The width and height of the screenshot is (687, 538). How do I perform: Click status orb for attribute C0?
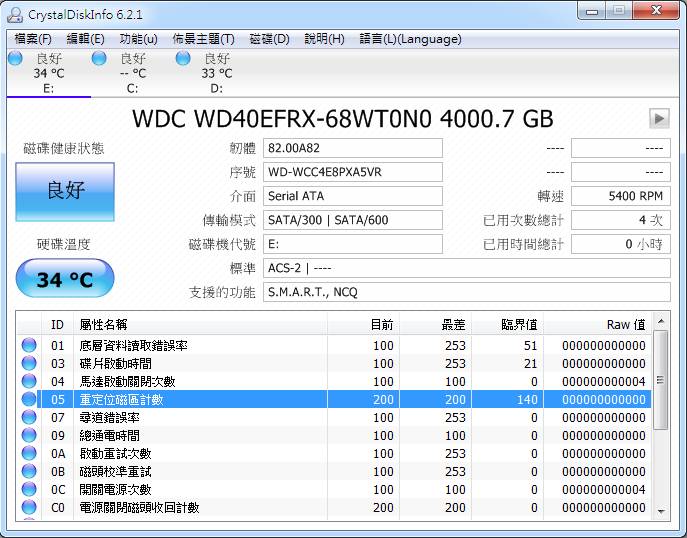point(29,507)
